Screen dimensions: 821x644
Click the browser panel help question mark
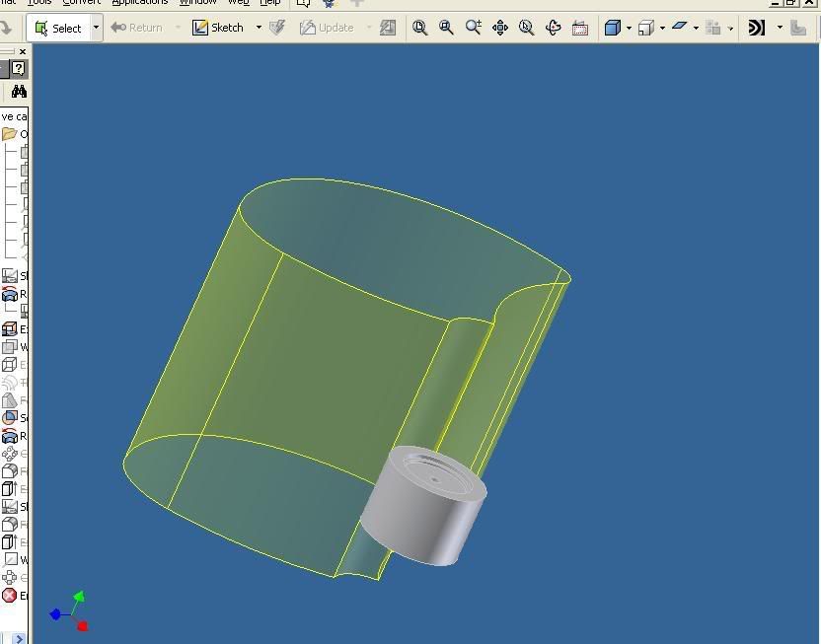pos(19,68)
